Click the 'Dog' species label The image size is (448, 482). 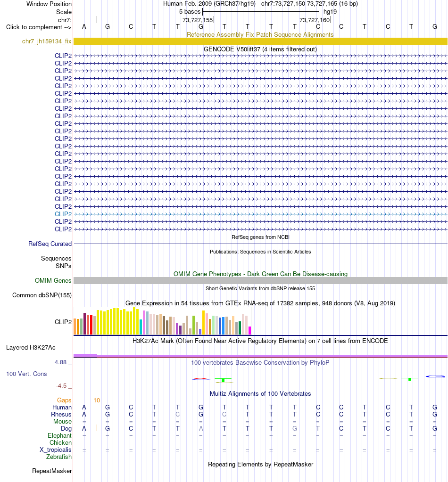click(66, 428)
